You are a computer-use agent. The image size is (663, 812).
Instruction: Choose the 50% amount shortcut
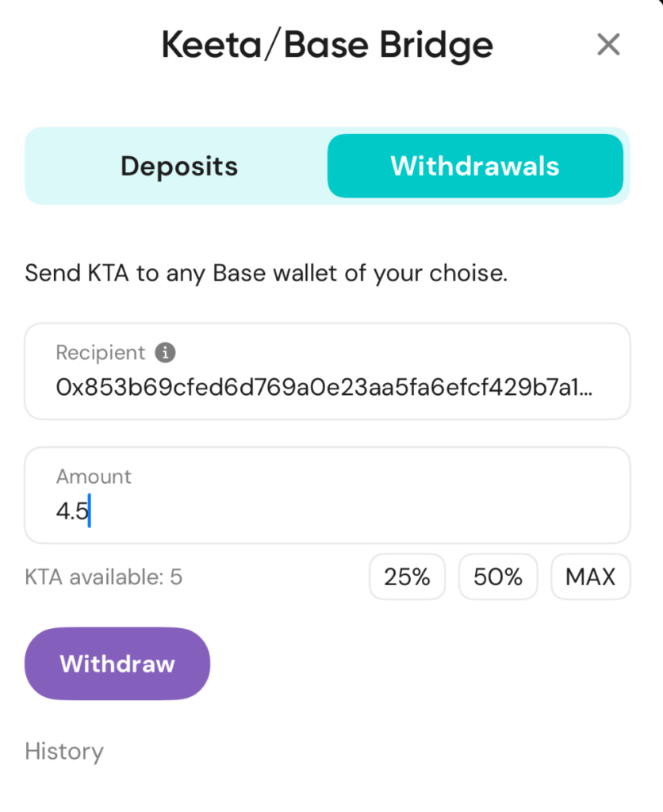point(498,577)
